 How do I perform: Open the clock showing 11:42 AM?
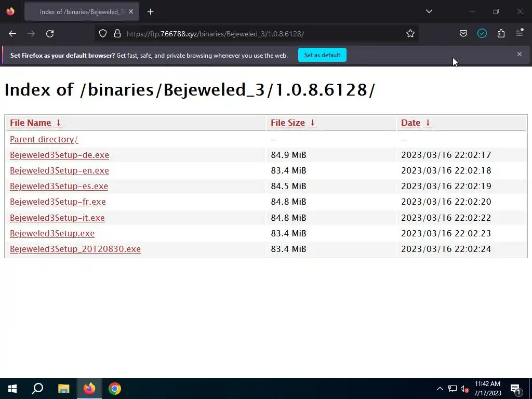point(487,389)
